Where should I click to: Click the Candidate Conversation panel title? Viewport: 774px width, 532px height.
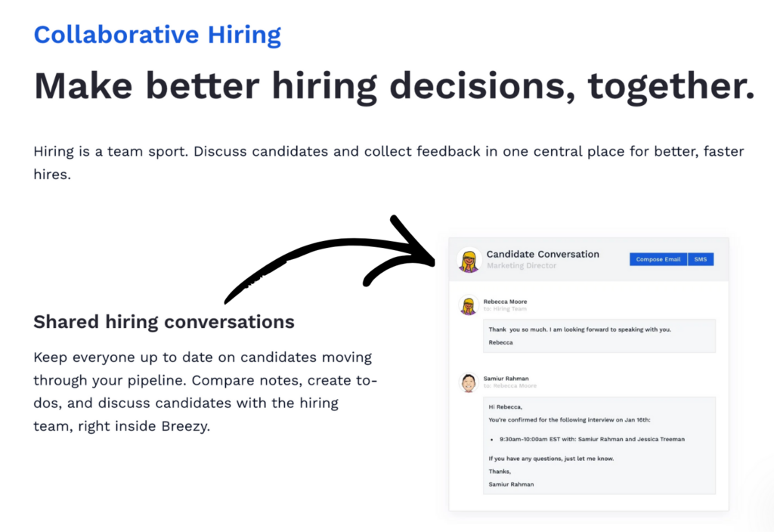(543, 254)
